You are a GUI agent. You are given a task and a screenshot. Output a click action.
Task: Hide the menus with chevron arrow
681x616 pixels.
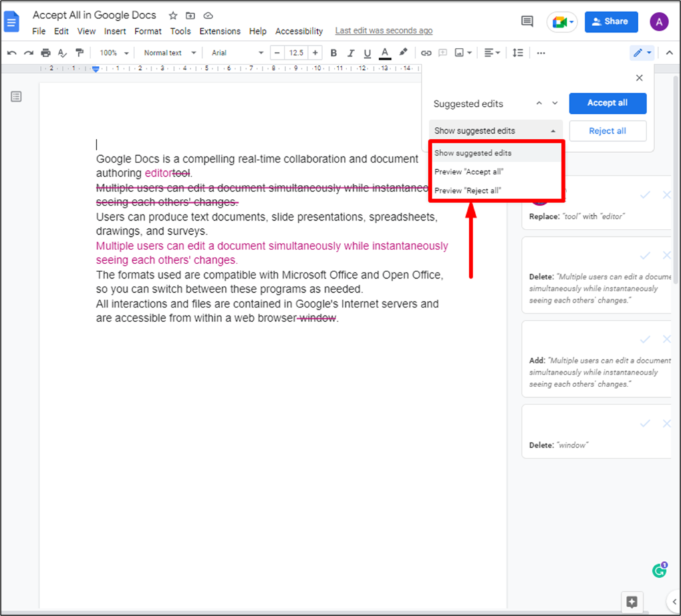tap(669, 53)
